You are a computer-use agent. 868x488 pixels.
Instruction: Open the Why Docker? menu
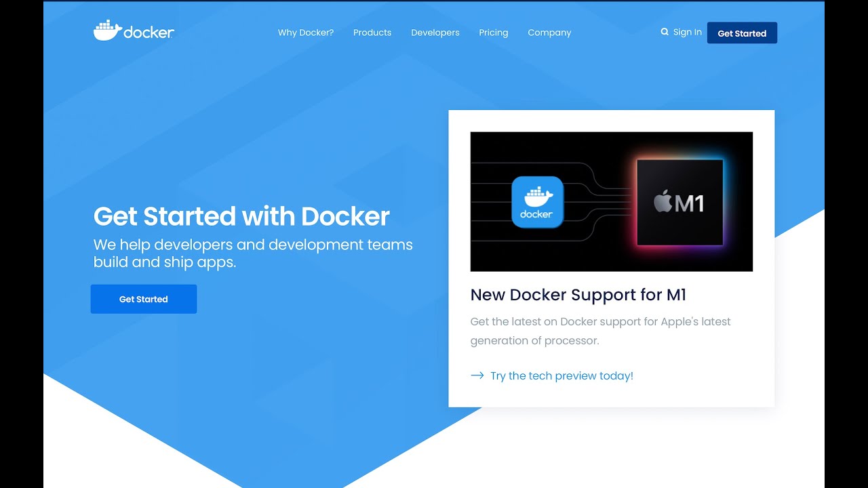tap(306, 33)
